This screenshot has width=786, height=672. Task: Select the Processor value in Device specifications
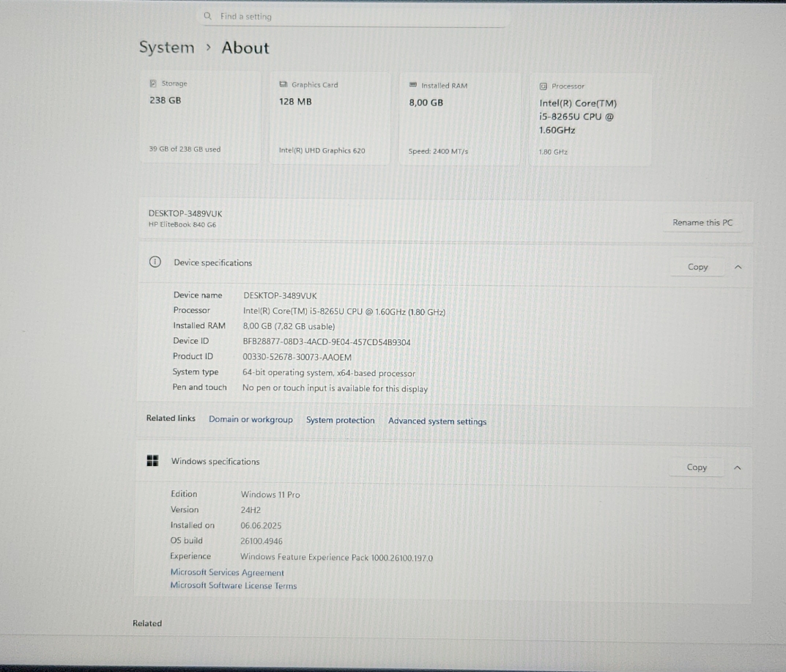(x=344, y=311)
